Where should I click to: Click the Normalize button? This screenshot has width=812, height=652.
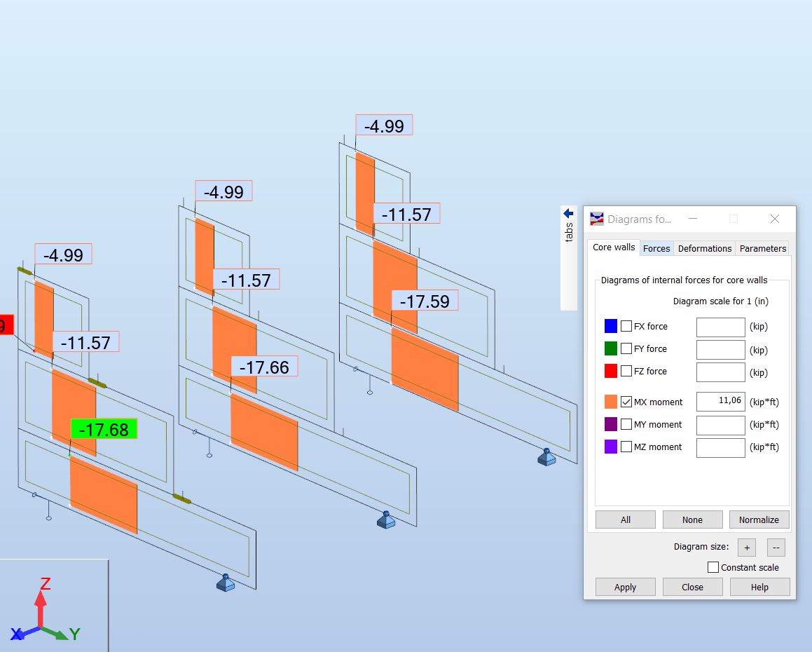coord(759,519)
